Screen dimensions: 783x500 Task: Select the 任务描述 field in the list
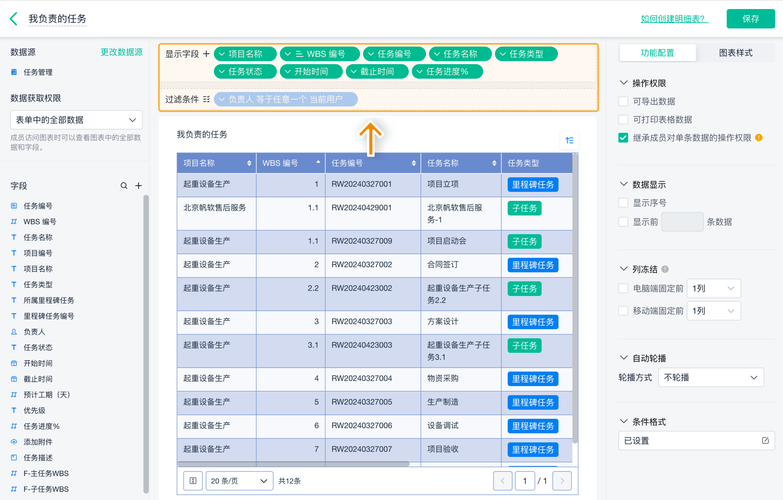point(37,458)
